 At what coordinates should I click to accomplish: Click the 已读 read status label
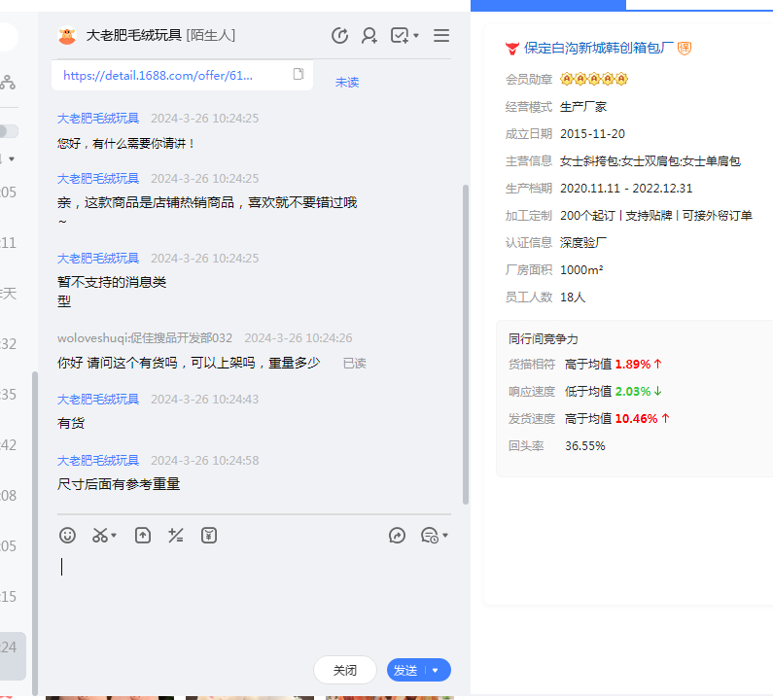(355, 364)
